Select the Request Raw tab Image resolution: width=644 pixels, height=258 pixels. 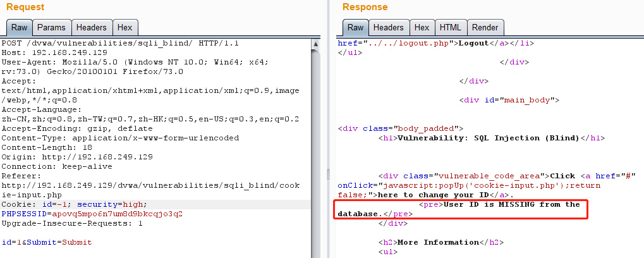click(18, 27)
